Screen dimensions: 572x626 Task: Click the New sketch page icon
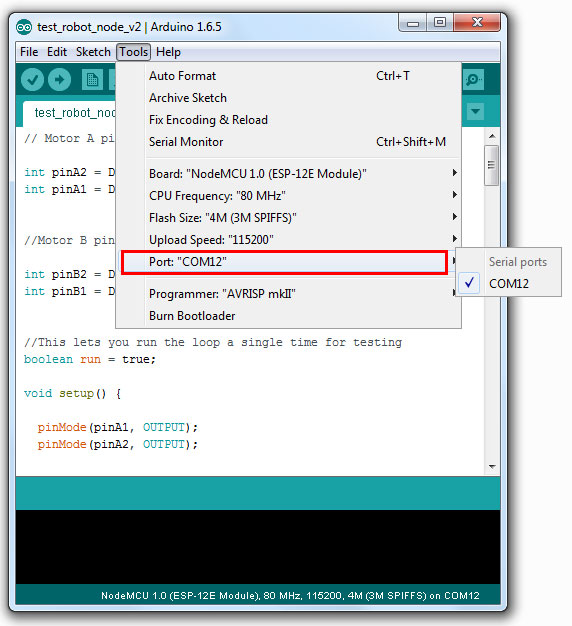[92, 80]
